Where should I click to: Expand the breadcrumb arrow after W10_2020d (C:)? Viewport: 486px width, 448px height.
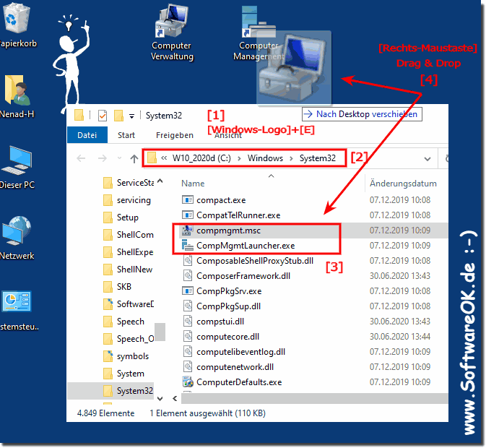pyautogui.click(x=239, y=158)
